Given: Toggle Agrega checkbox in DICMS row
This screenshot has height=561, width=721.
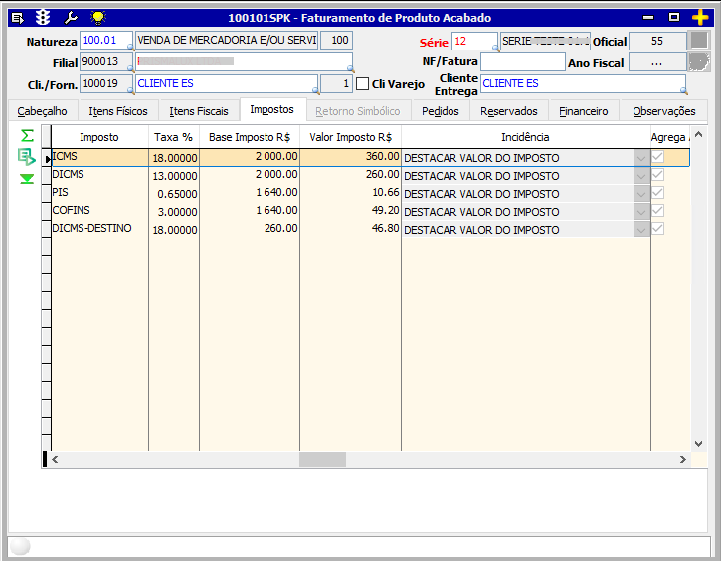Looking at the screenshot, I should coord(658,175).
